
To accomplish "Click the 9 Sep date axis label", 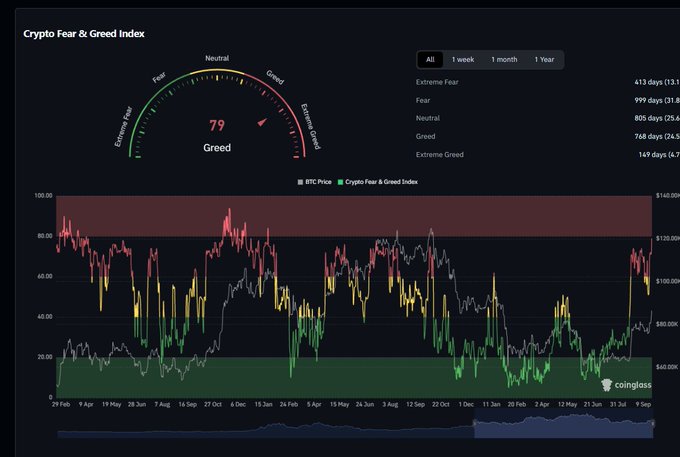I will (643, 404).
